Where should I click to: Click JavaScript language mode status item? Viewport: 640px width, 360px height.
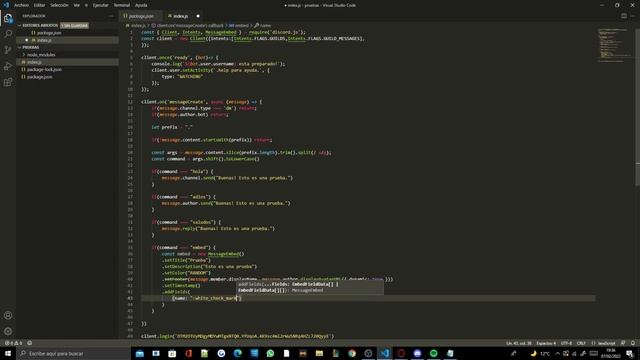click(603, 343)
